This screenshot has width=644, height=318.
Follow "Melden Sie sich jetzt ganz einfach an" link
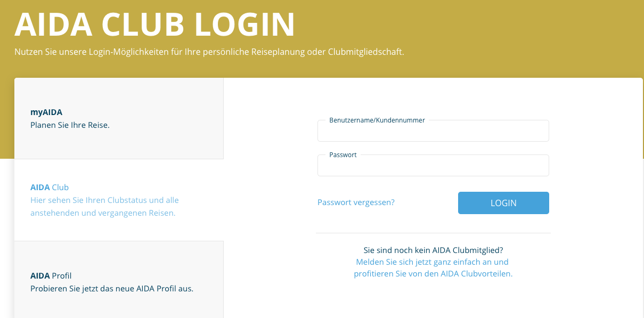point(432,262)
